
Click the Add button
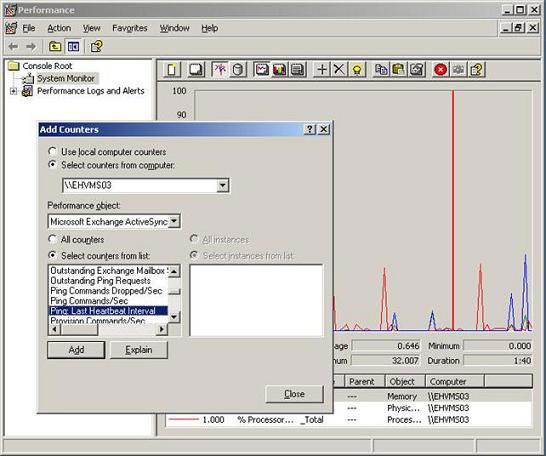point(76,349)
